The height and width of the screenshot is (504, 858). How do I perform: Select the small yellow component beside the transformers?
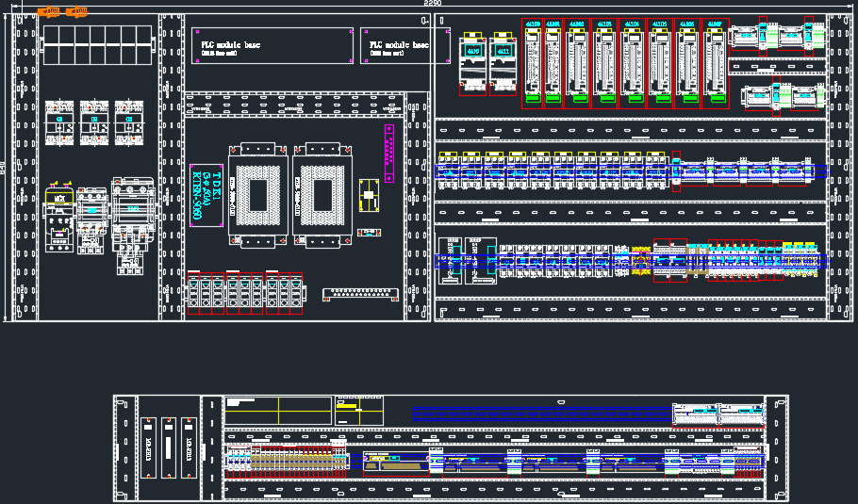point(369,199)
